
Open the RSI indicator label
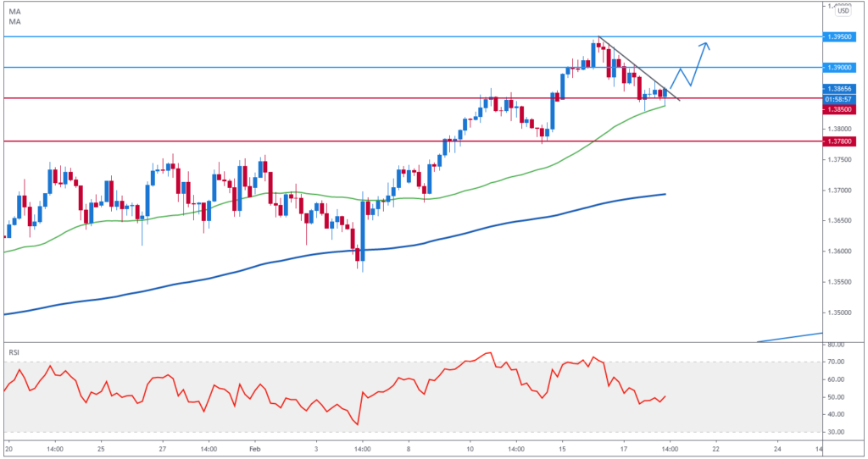coord(14,352)
